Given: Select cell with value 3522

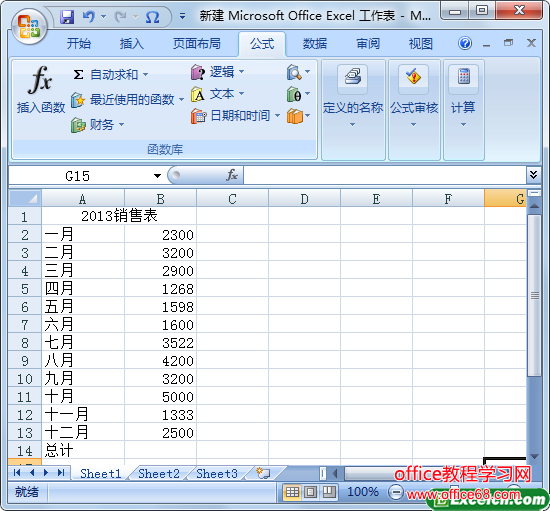Looking at the screenshot, I should (161, 342).
